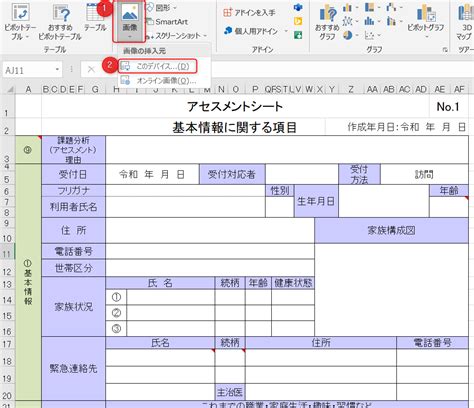Select row 11 header
The width and height of the screenshot is (474, 408).
[x=7, y=252]
